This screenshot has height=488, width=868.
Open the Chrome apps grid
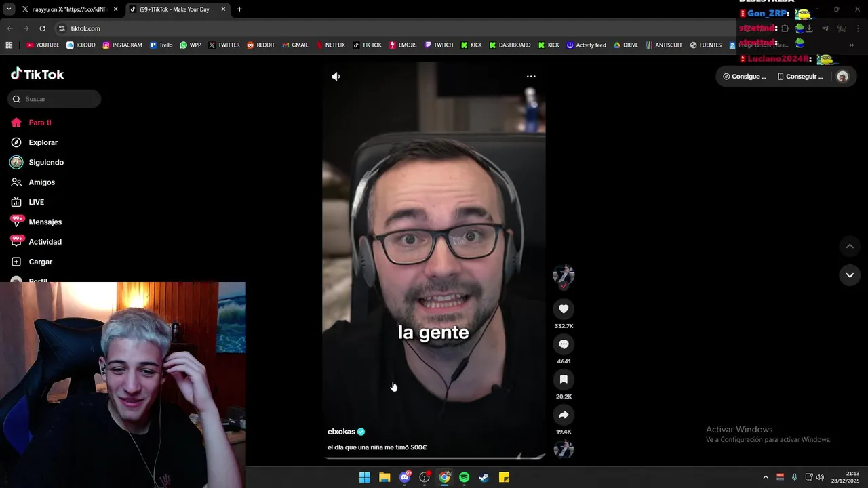[x=9, y=45]
